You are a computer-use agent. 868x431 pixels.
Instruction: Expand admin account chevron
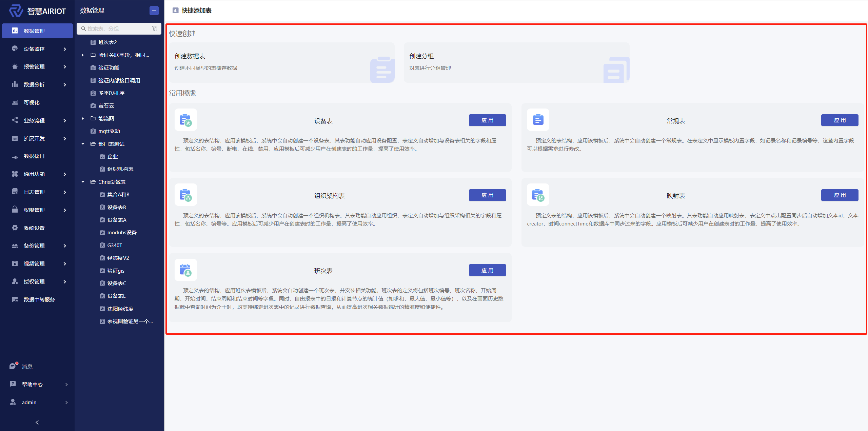(66, 403)
